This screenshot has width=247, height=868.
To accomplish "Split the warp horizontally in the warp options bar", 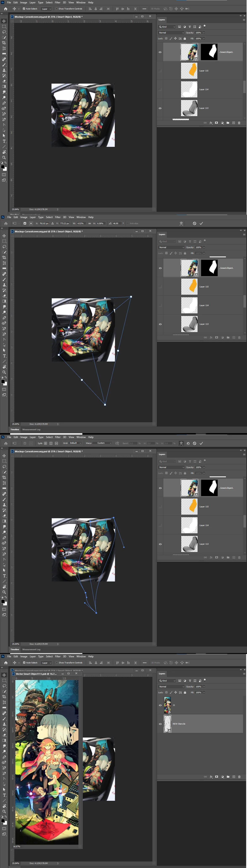I will 56,443.
